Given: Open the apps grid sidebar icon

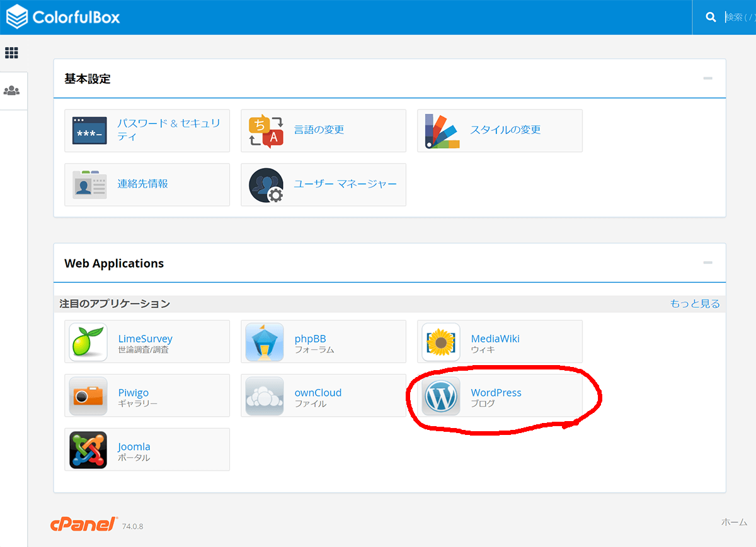Looking at the screenshot, I should coord(11,53).
